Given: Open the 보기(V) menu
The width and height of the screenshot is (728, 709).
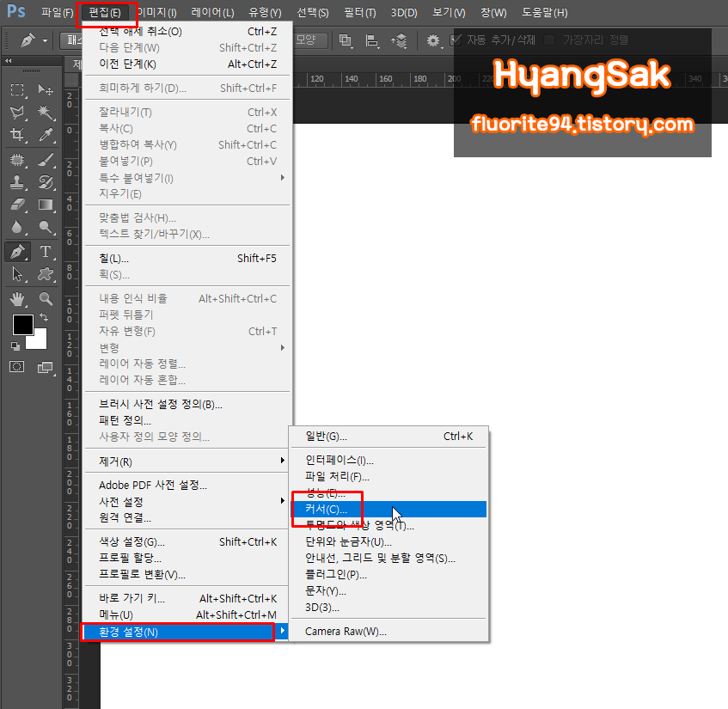Looking at the screenshot, I should tap(449, 13).
